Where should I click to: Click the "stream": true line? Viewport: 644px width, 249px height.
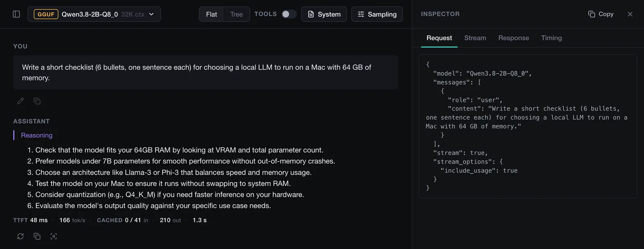tap(460, 153)
